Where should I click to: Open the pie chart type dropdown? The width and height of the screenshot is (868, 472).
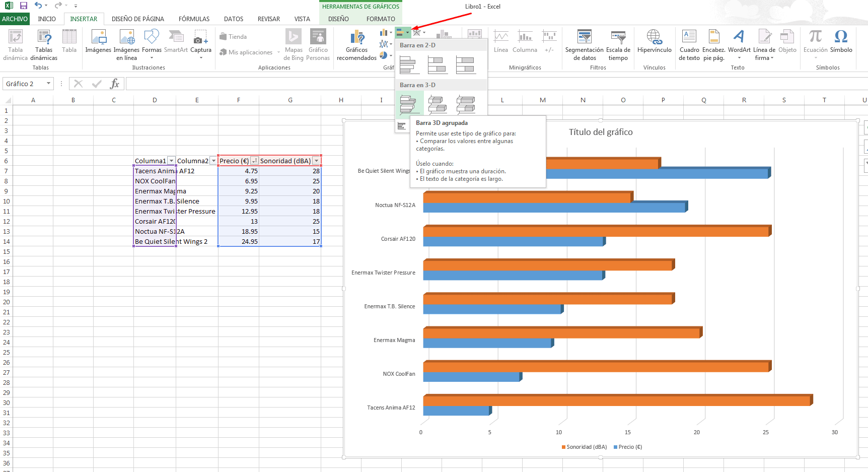pos(391,55)
